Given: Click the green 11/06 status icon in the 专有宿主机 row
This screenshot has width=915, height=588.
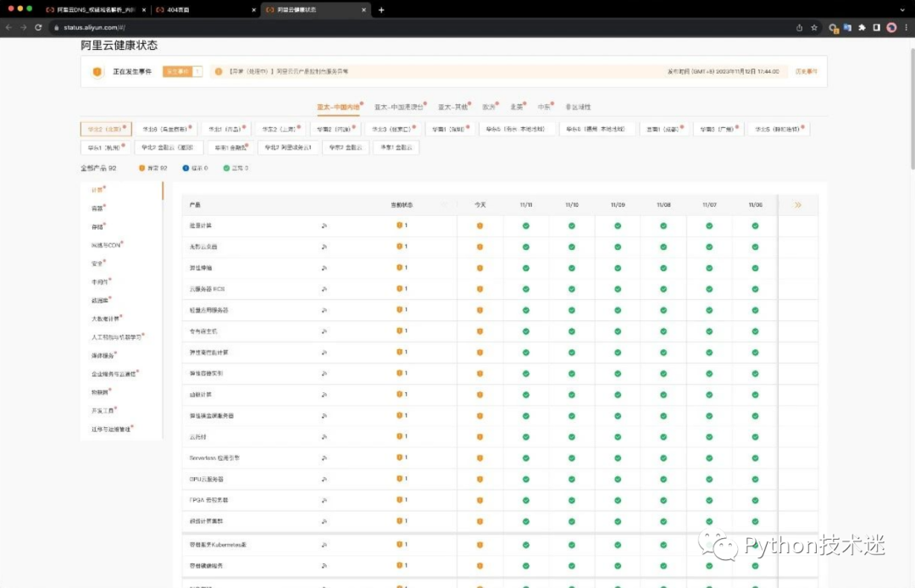Looking at the screenshot, I should point(755,331).
